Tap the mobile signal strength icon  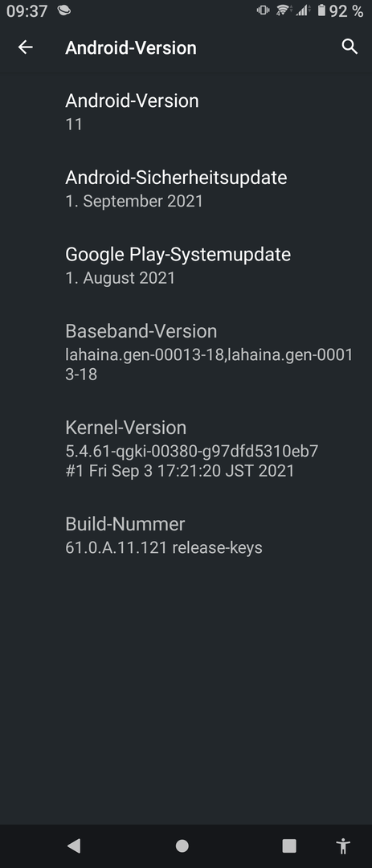[303, 10]
